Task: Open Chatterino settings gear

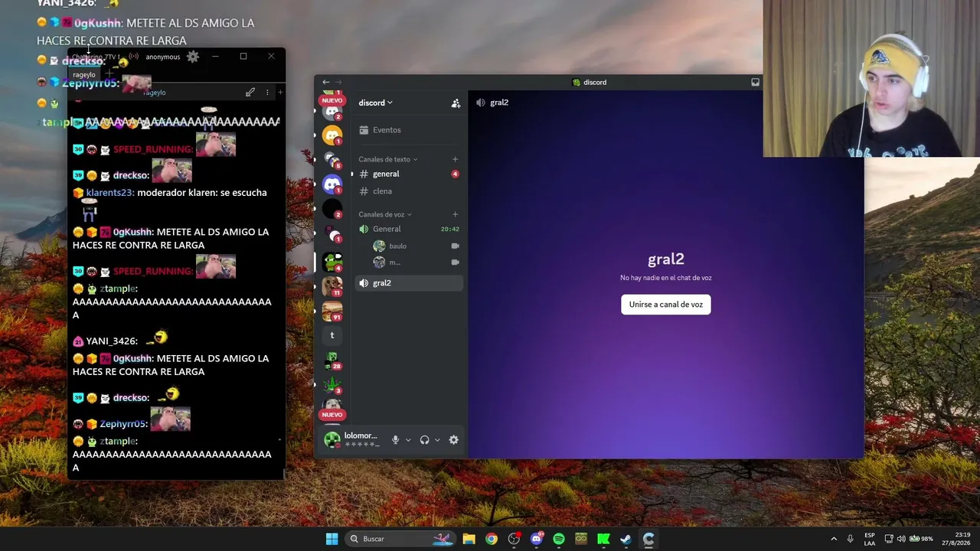Action: click(193, 57)
